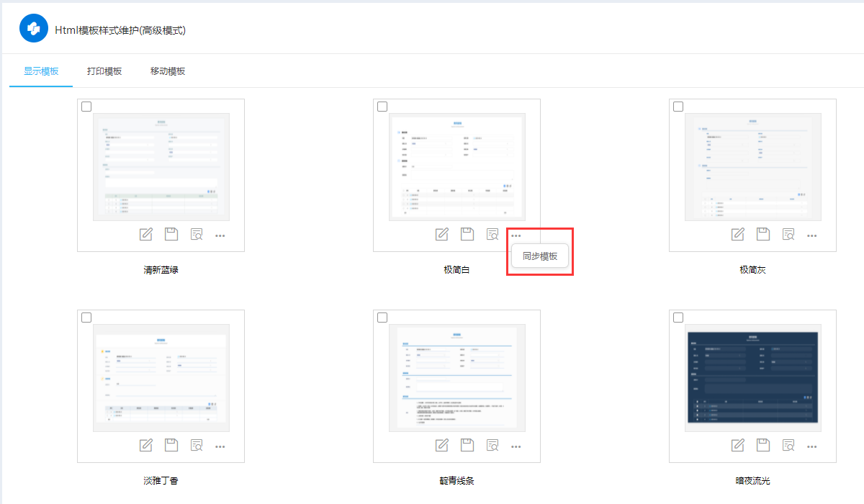The width and height of the screenshot is (864, 504).
Task: Preview the 极简灰 template with magnifier icon
Action: click(789, 234)
